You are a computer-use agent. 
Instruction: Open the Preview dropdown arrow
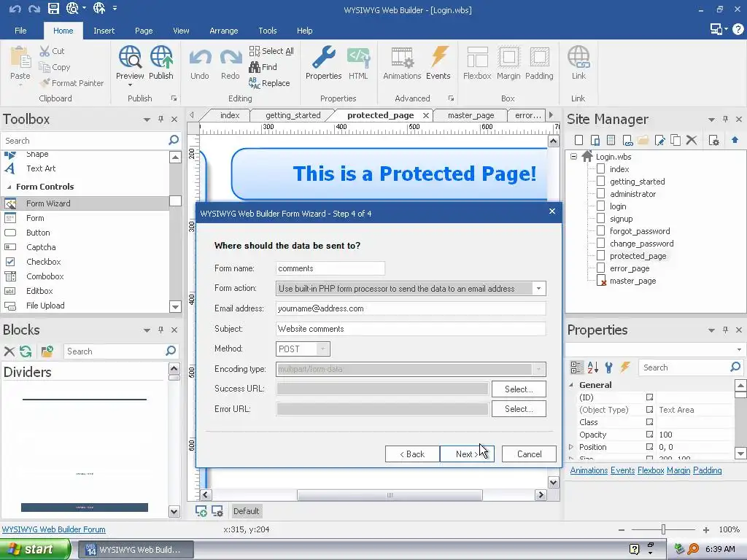[x=130, y=85]
